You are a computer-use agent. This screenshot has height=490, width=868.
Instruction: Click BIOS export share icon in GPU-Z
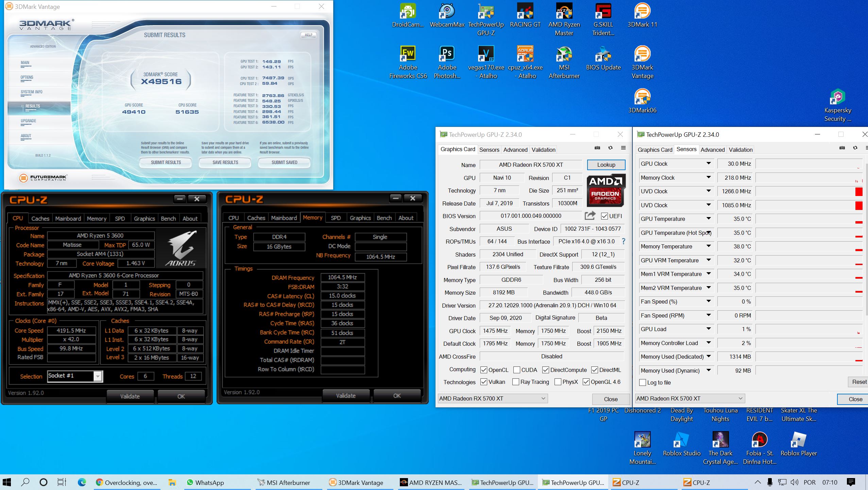pyautogui.click(x=590, y=216)
